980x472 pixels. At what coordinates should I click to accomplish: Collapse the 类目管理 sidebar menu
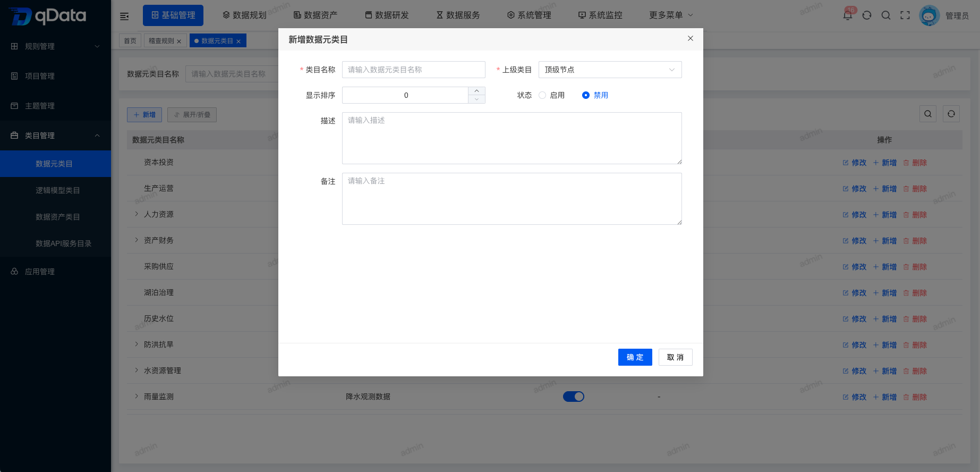pyautogui.click(x=55, y=136)
